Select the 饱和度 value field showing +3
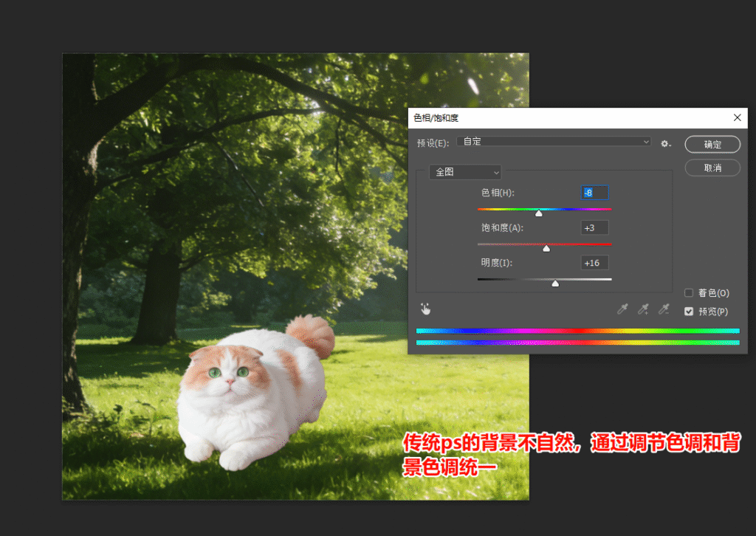Image resolution: width=756 pixels, height=536 pixels. pos(594,227)
